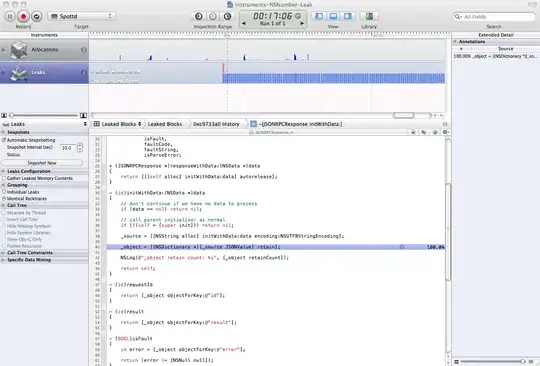Sort by the Source column header

click(505, 49)
